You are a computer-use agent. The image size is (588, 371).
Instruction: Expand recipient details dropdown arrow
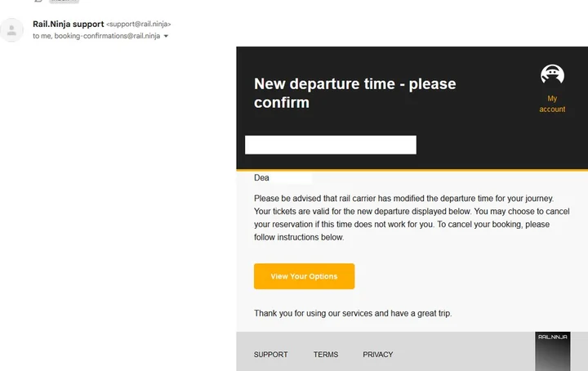point(167,36)
